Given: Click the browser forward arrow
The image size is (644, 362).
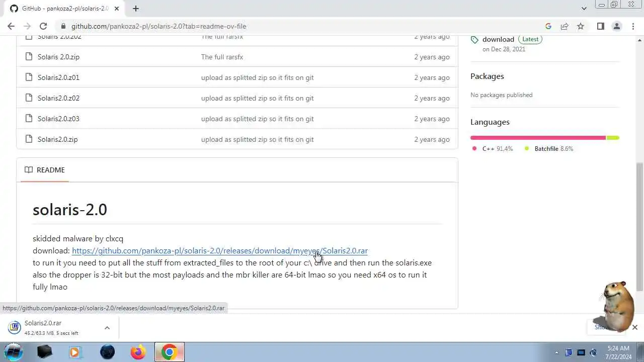Looking at the screenshot, I should point(27,26).
